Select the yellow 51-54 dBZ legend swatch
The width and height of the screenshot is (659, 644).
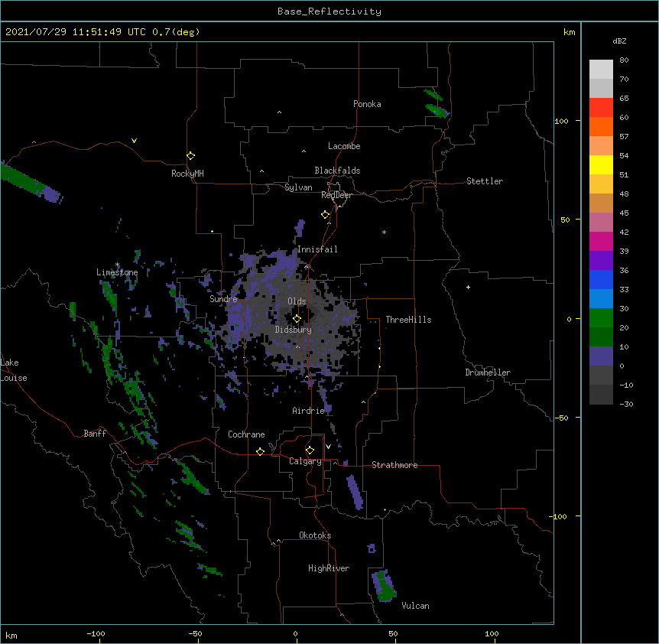[601, 164]
